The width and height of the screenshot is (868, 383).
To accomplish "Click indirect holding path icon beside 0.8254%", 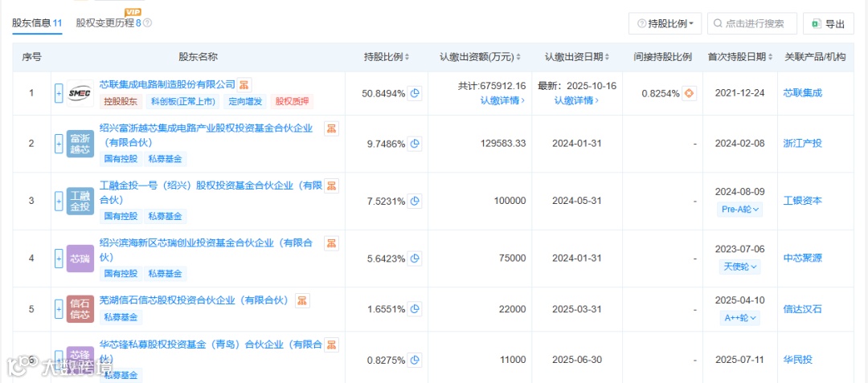I will [690, 93].
